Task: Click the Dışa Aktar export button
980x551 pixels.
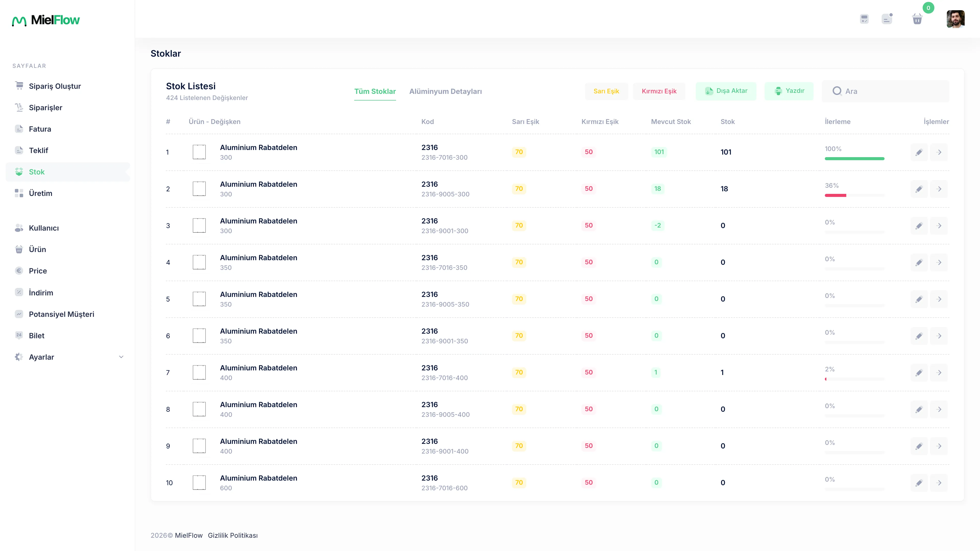Action: coord(726,91)
